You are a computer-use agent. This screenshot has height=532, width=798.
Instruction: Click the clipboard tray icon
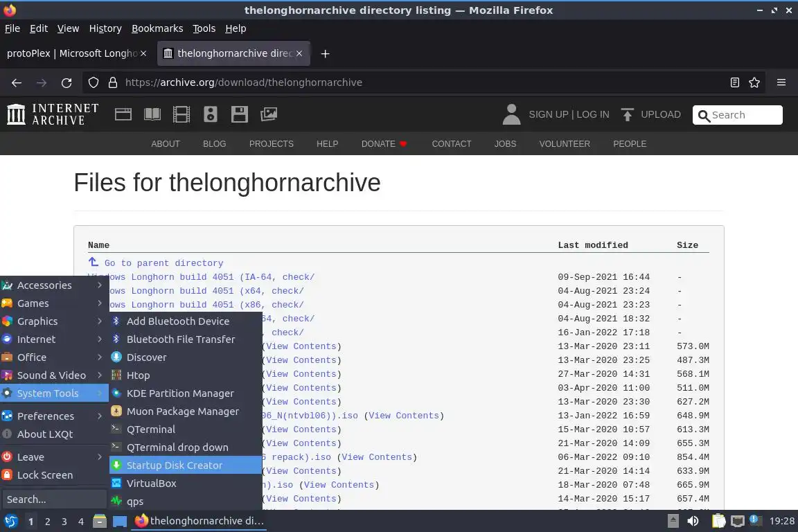click(x=718, y=521)
